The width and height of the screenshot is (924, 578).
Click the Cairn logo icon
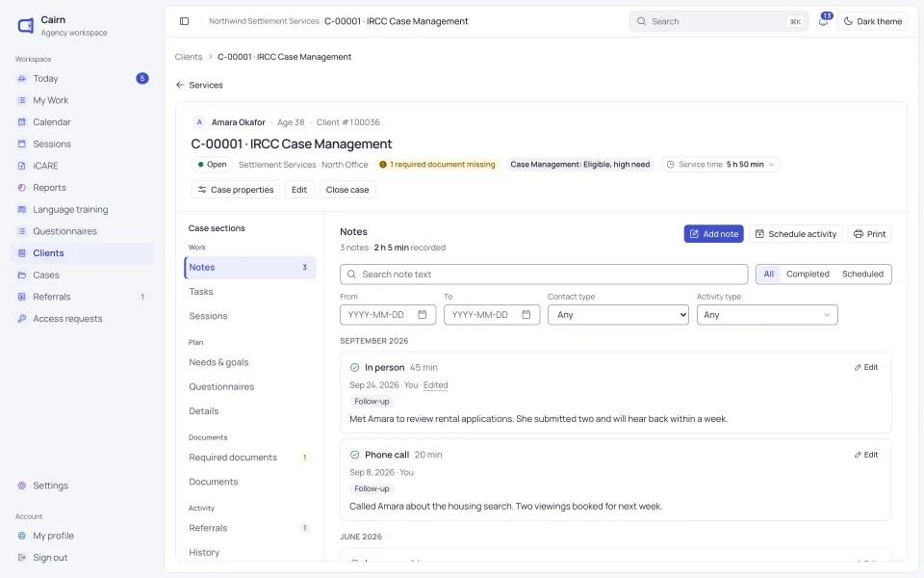tap(25, 25)
